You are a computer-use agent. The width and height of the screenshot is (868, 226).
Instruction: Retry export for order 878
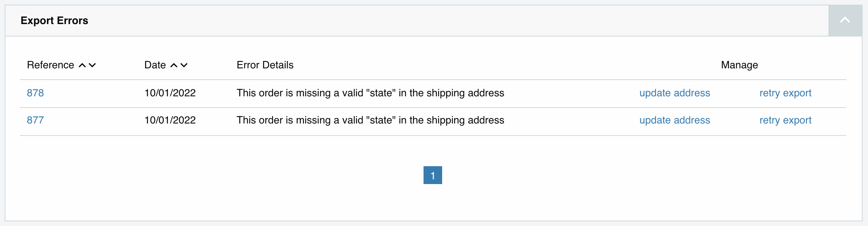(785, 93)
